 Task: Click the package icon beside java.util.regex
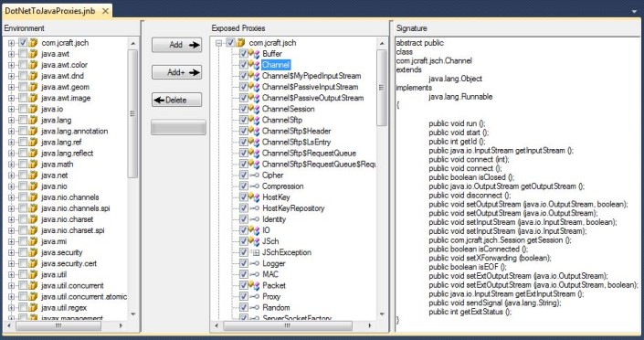click(x=34, y=307)
